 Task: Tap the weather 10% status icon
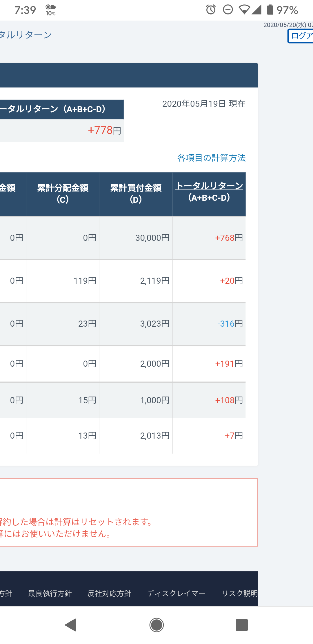pyautogui.click(x=51, y=10)
